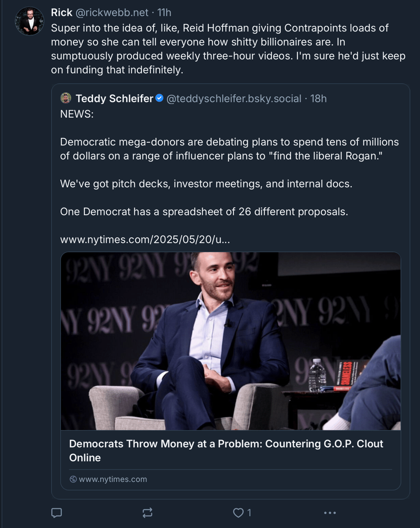Viewport: 420px width, 528px height.
Task: Click Teddy Schleifer's small avatar
Action: tap(66, 98)
